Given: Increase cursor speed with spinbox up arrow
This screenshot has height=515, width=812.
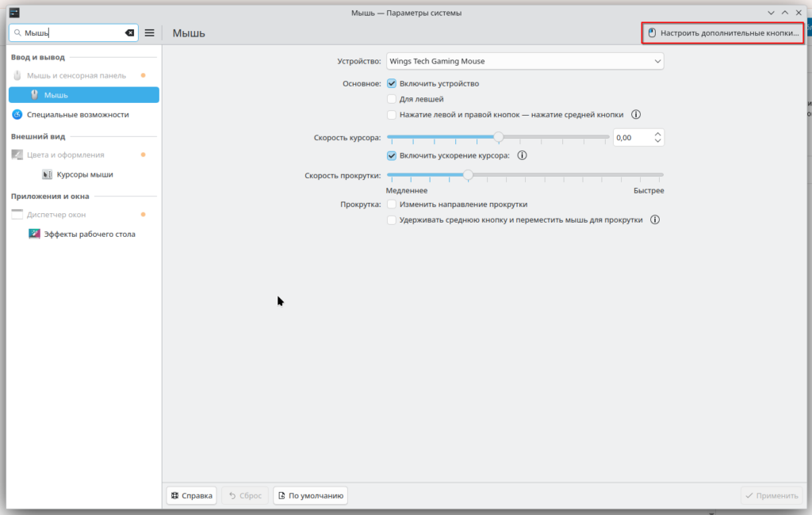Looking at the screenshot, I should coord(657,134).
